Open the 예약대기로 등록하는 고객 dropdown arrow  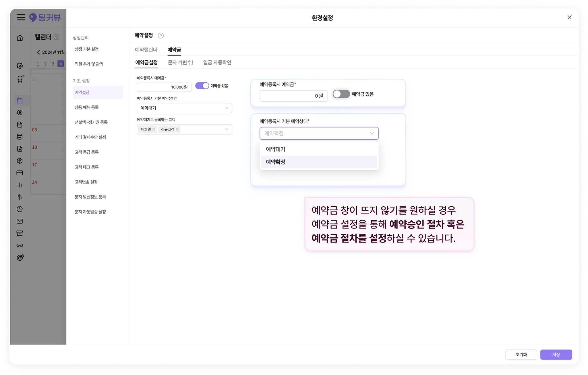click(x=227, y=130)
